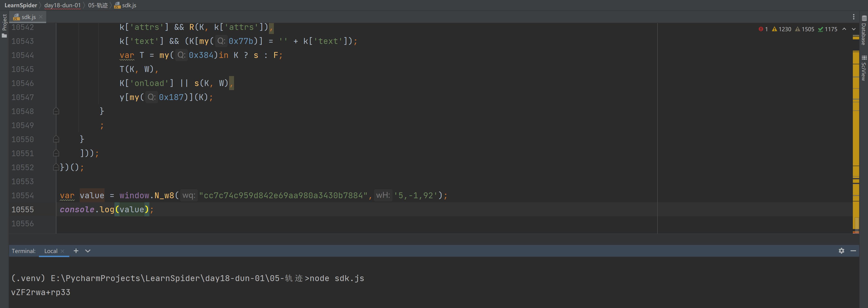This screenshot has width=868, height=308.
Task: Collapse code fold at line 10551
Action: [56, 153]
